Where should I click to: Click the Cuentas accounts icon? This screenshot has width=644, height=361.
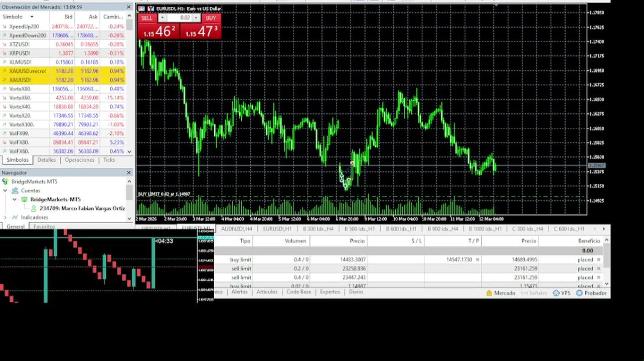click(15, 191)
